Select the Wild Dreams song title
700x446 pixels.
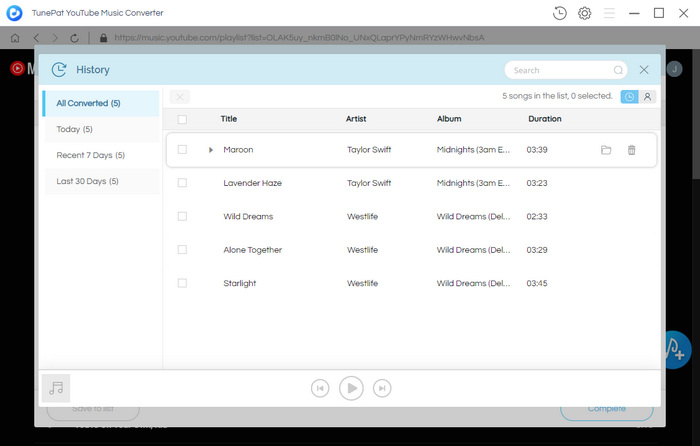(x=248, y=217)
